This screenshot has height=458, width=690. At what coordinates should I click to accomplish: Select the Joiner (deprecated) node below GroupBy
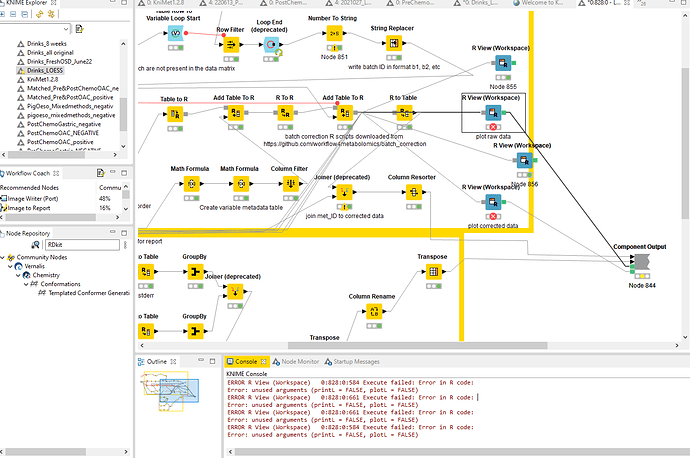point(235,291)
